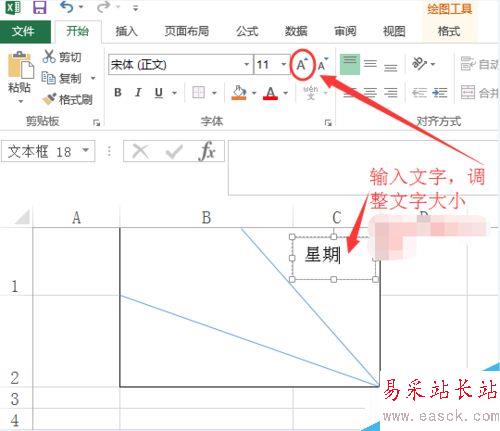Expand the Copy options arrow
The height and width of the screenshot is (431, 500).
93,78
